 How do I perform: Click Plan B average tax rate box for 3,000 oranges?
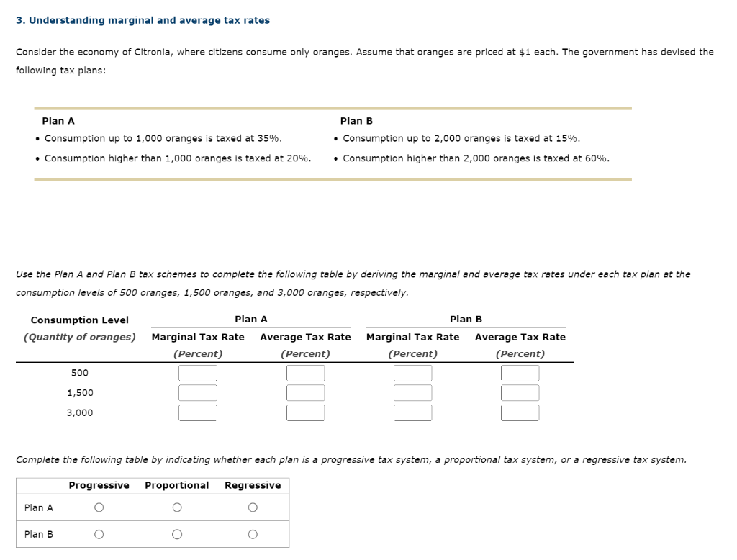pos(520,412)
